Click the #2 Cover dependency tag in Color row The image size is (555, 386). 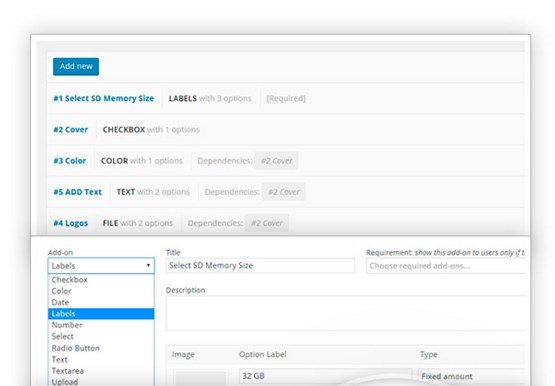[276, 161]
